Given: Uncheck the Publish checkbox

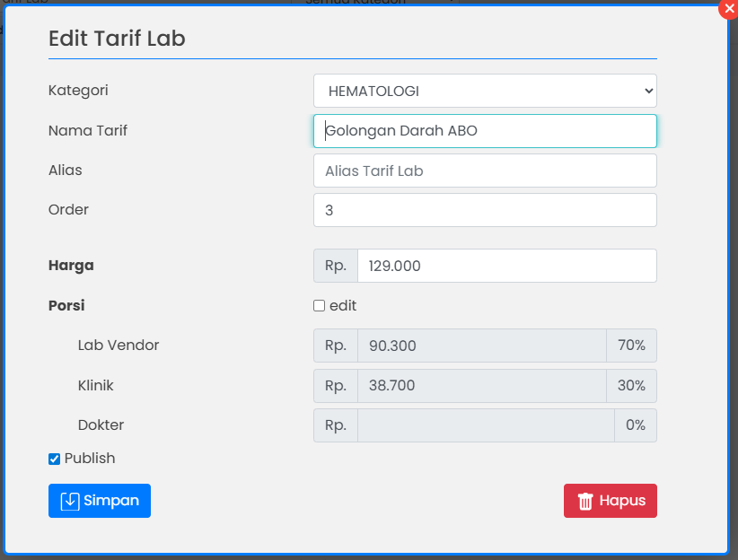Looking at the screenshot, I should (x=54, y=459).
